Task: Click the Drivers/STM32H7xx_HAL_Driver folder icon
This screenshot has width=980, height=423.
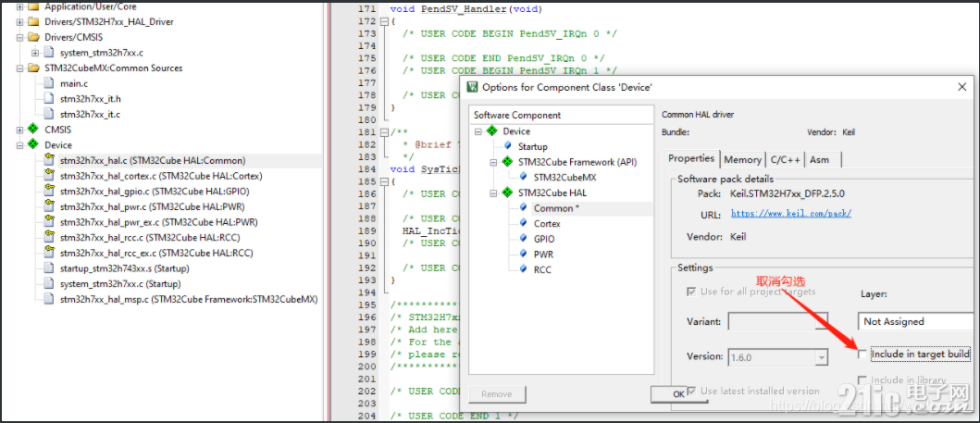Action: (33, 22)
